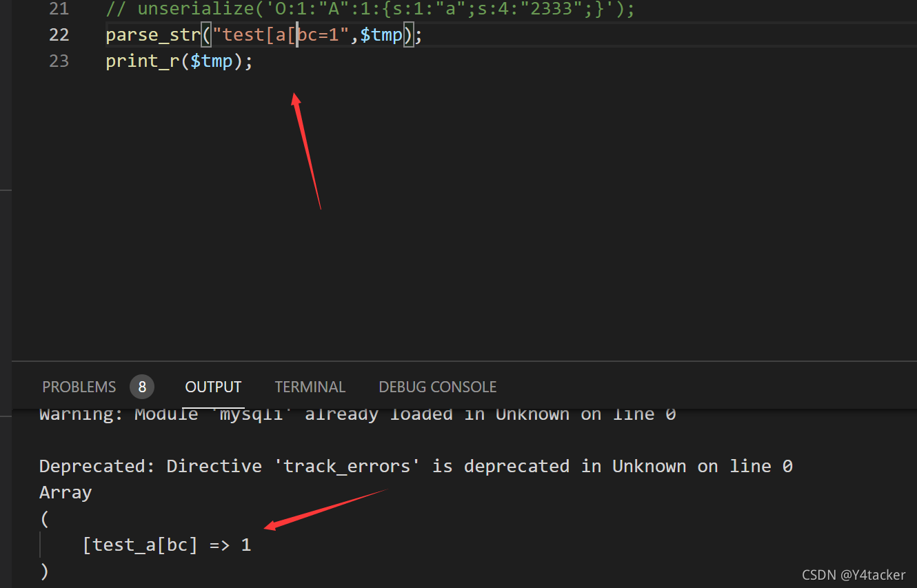Click line number 22 in the gutter
This screenshot has height=588, width=917.
(x=59, y=34)
